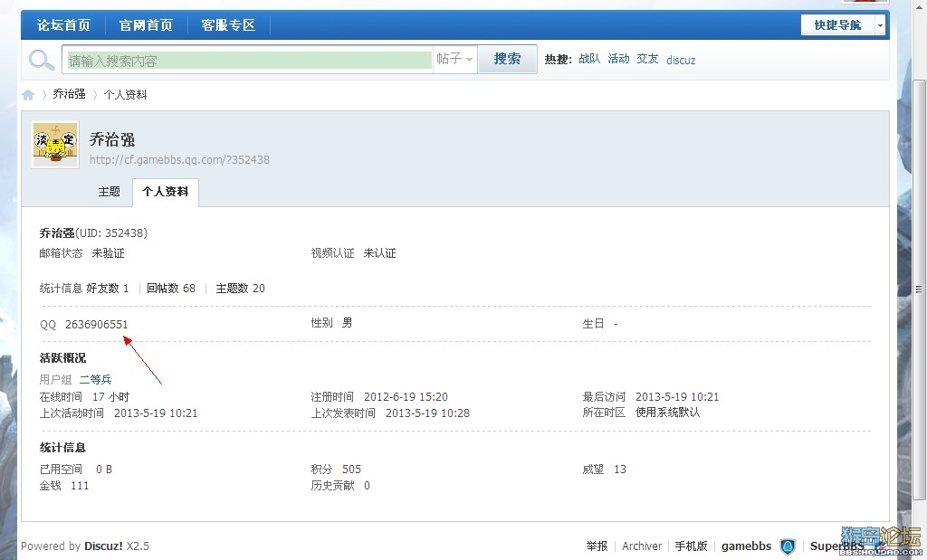This screenshot has width=927, height=560.
Task: Click the 威望 13 value
Action: tap(619, 469)
